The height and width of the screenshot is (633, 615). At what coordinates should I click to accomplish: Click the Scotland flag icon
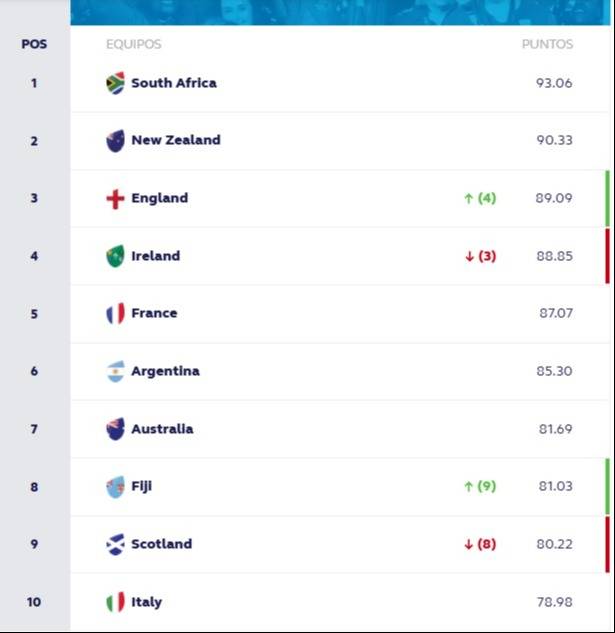115,545
